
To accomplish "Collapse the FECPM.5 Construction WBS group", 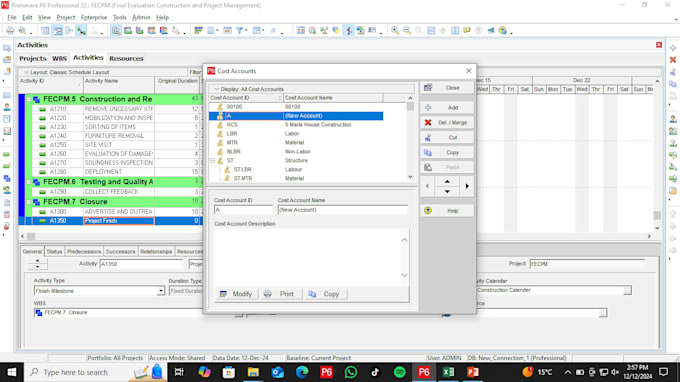I will point(29,99).
